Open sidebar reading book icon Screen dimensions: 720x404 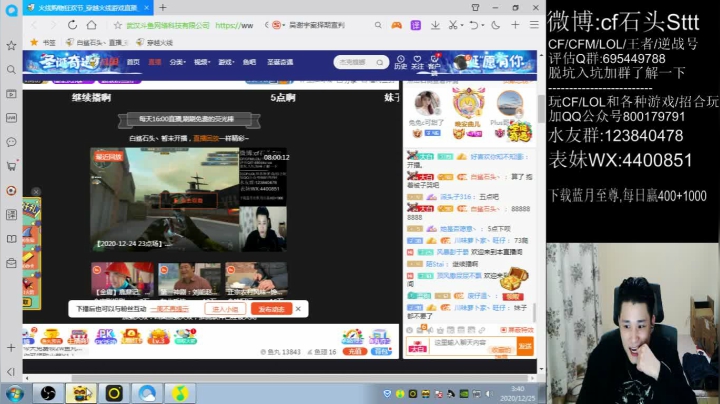pyautogui.click(x=11, y=239)
